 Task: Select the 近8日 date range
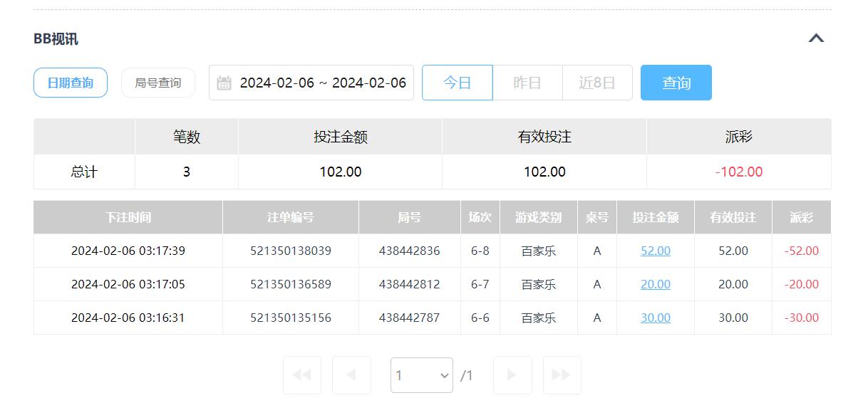click(596, 83)
